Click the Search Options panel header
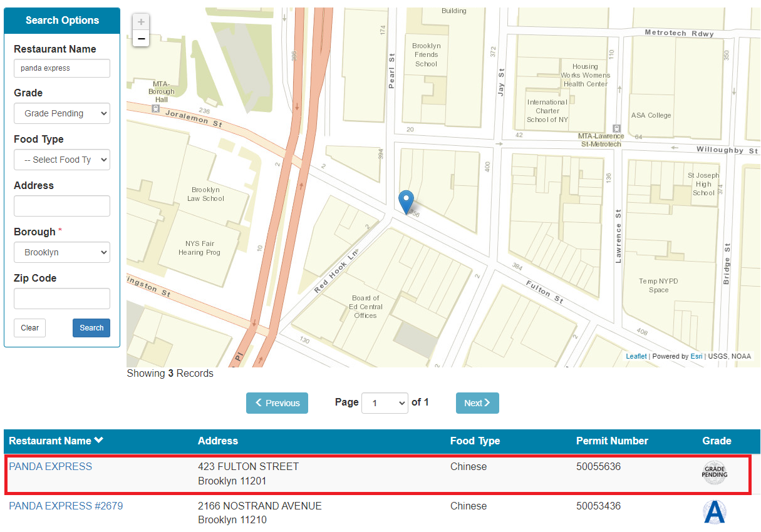 coord(62,21)
